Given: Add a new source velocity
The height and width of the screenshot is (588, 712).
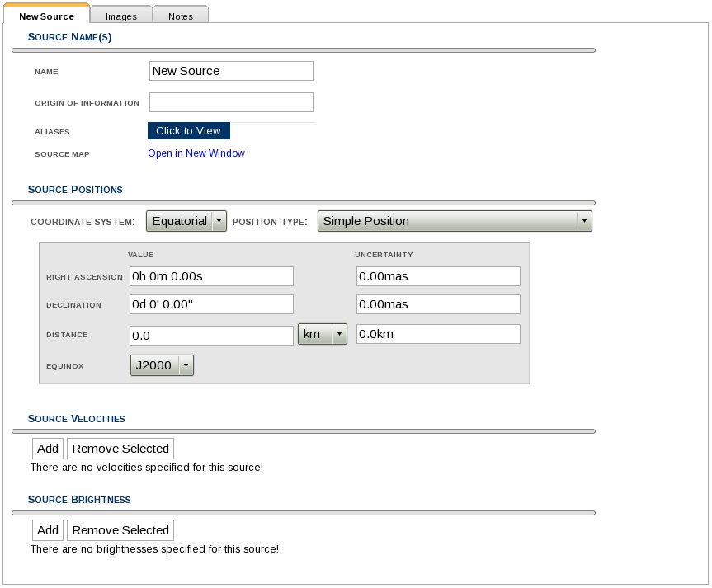Looking at the screenshot, I should [x=48, y=449].
